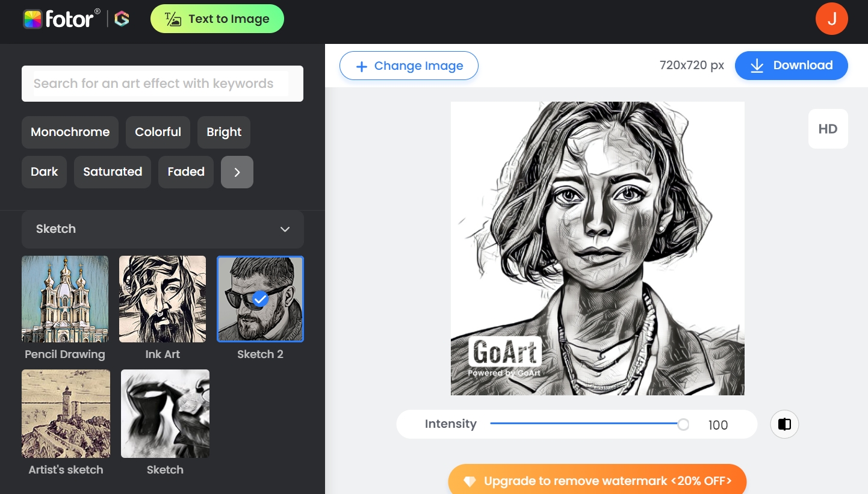Choose the Artist's sketch effect
The image size is (868, 494).
(66, 414)
